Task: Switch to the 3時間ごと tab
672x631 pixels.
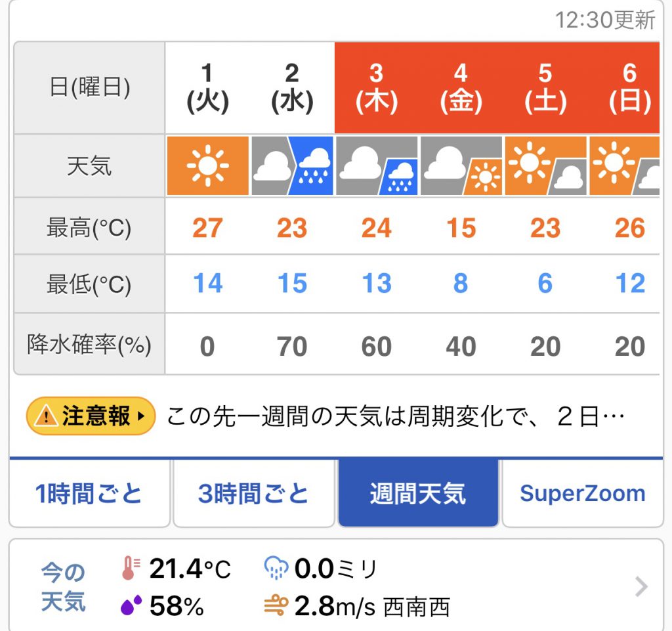Action: tap(254, 494)
